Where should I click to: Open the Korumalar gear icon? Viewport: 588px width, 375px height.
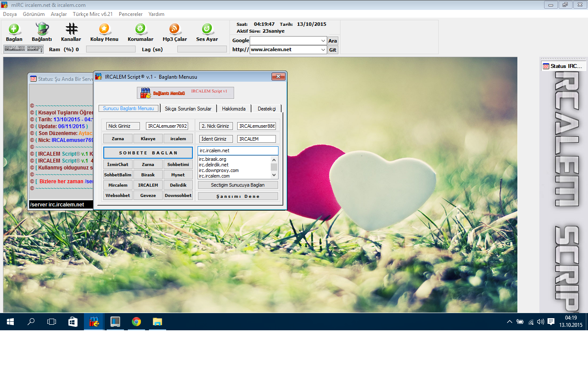[x=140, y=29]
